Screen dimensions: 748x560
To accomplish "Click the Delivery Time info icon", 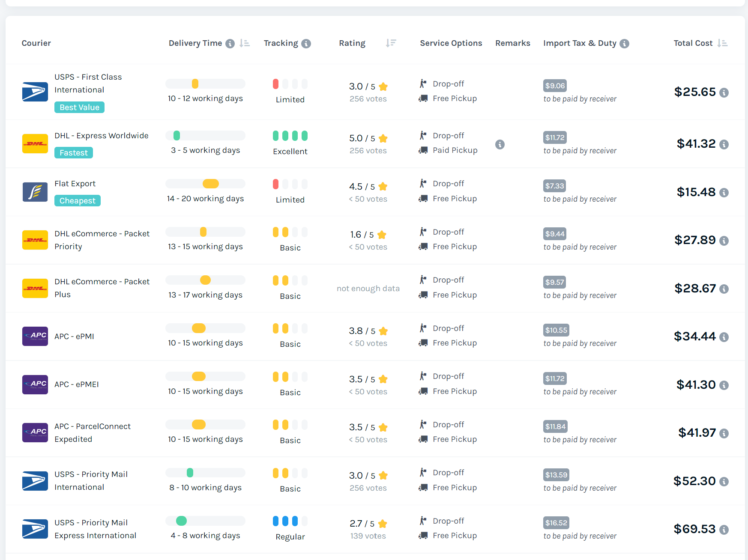I will pos(230,44).
